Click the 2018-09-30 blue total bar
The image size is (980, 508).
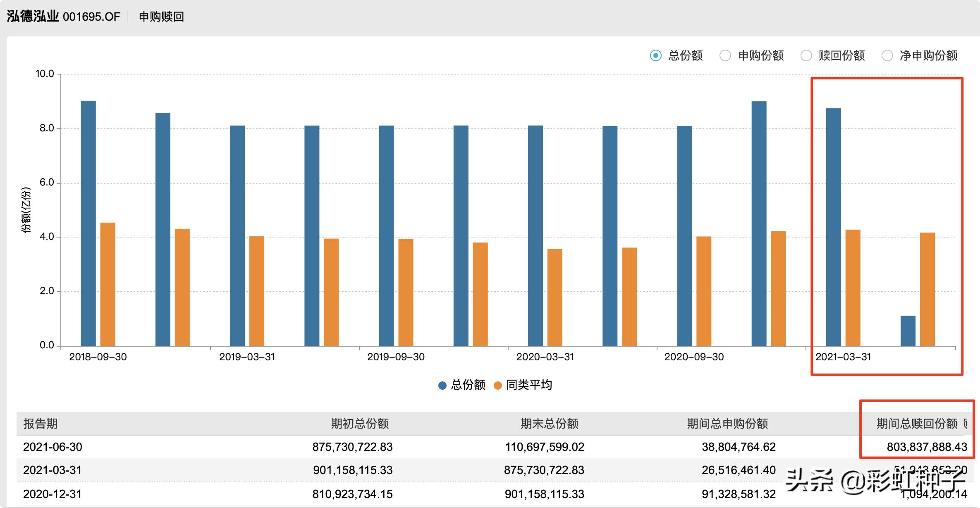(x=88, y=223)
